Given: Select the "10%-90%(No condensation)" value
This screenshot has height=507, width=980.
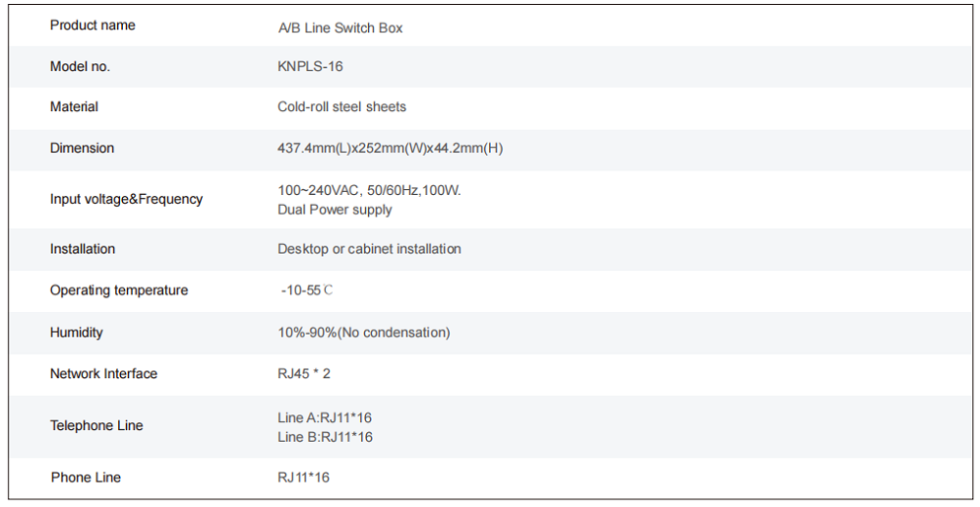Looking at the screenshot, I should [363, 333].
